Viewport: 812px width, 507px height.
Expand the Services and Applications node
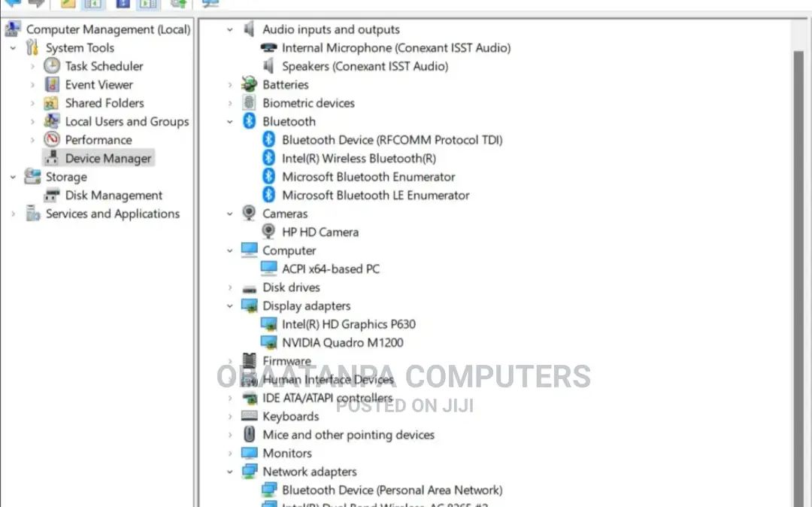[x=13, y=214]
